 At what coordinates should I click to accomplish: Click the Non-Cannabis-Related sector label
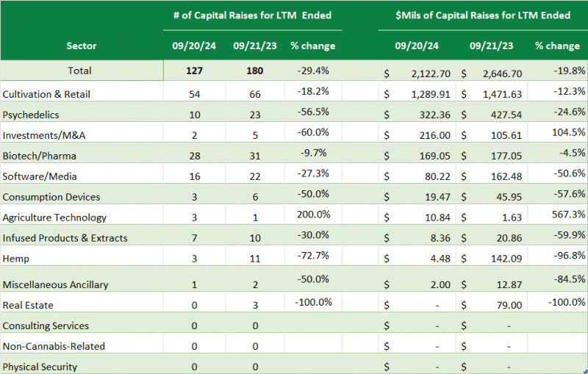pos(54,346)
